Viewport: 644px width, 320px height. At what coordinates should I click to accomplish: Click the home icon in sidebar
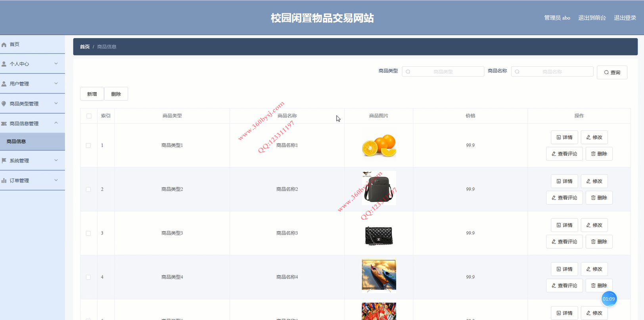(4, 45)
